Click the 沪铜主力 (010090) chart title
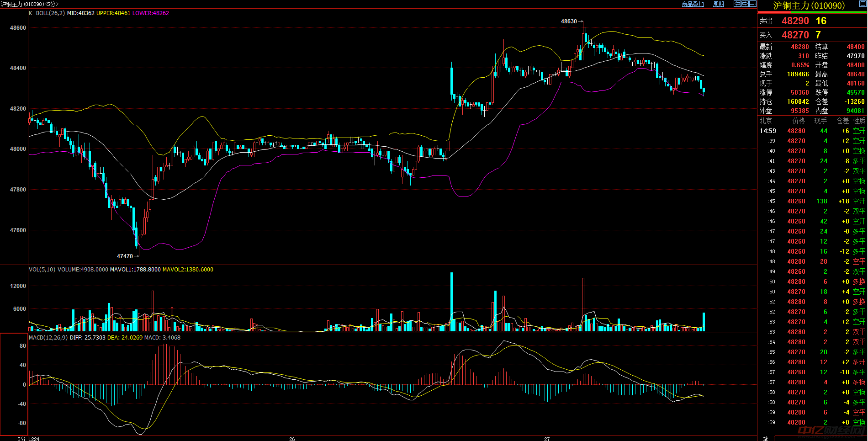The width and height of the screenshot is (868, 441). [29, 4]
